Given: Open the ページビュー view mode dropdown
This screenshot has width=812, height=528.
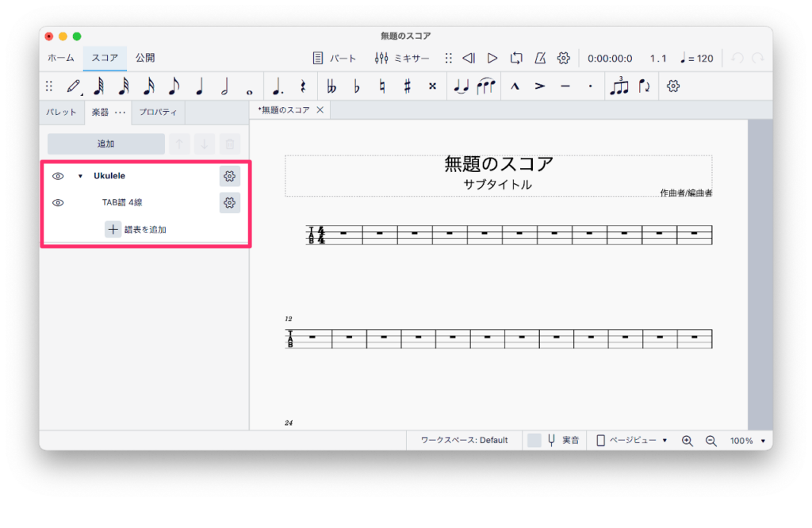Looking at the screenshot, I should tap(632, 440).
